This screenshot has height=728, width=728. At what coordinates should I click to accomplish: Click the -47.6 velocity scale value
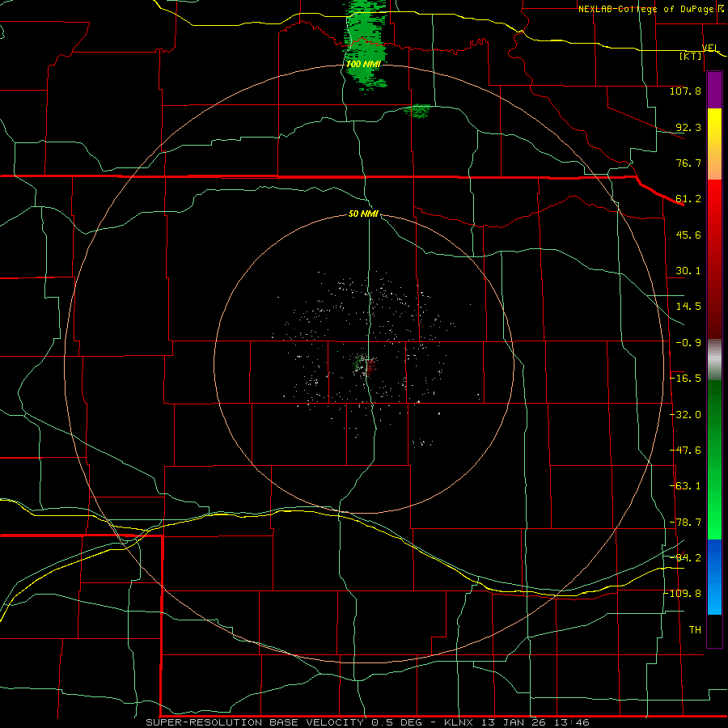[685, 451]
